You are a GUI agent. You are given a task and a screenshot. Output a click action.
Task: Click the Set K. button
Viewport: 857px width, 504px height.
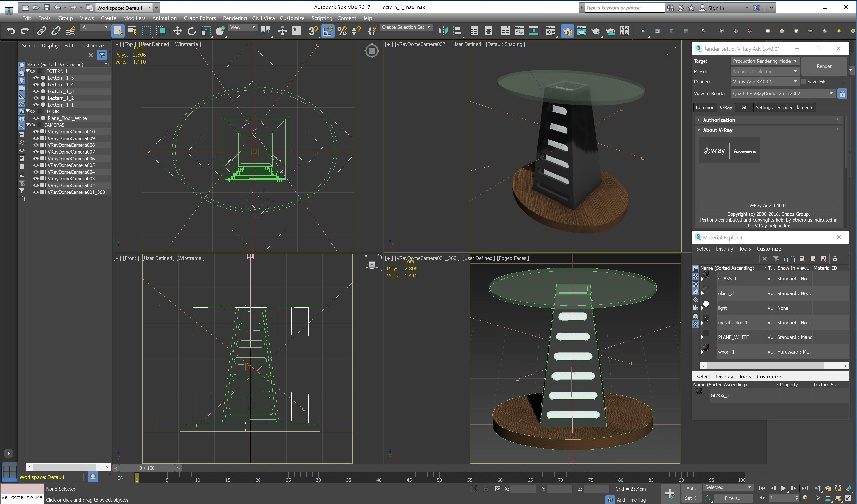click(x=691, y=498)
